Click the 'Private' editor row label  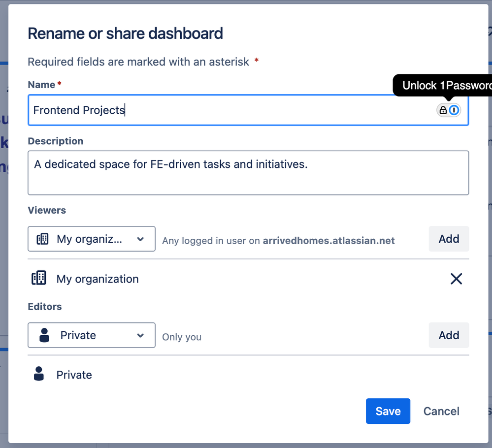74,375
